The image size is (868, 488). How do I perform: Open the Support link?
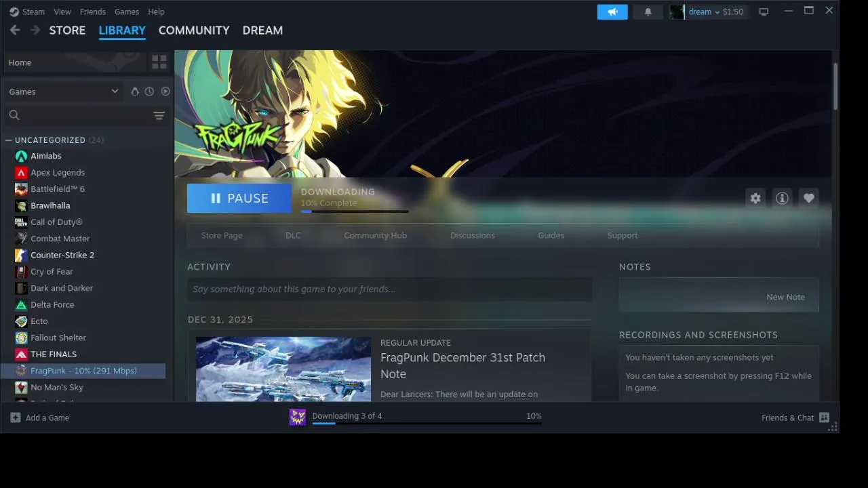click(623, 235)
